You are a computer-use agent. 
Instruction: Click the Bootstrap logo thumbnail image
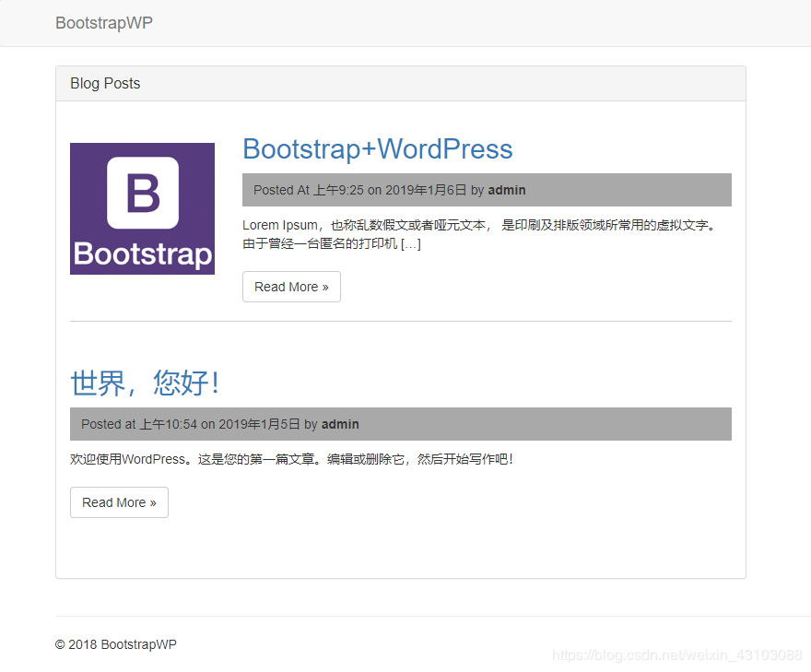pos(142,208)
